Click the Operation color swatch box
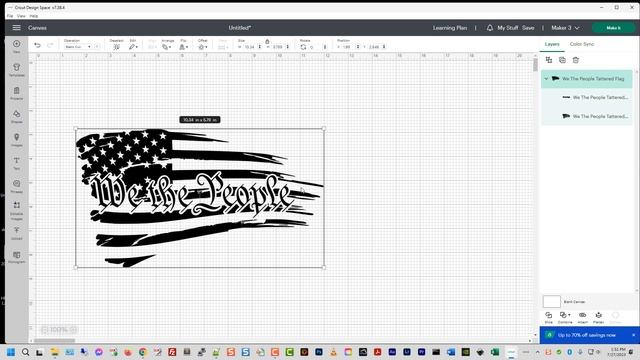This screenshot has height=360, width=640. 97,47
